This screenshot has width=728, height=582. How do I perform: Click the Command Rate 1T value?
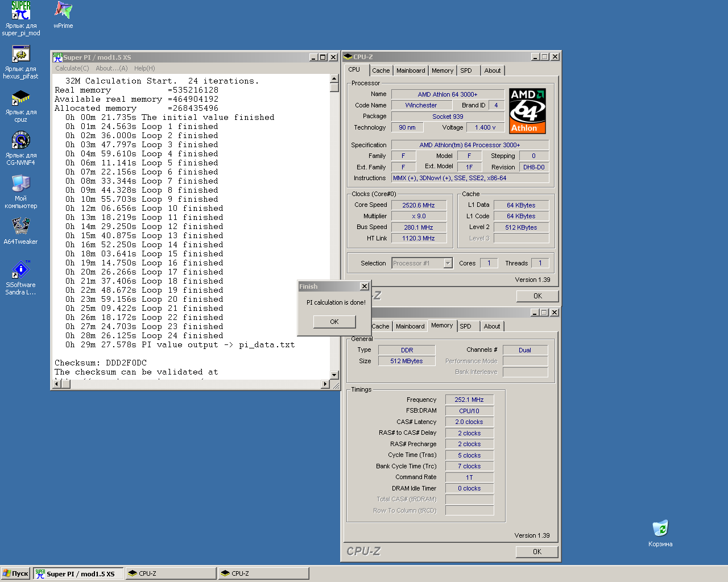point(469,477)
